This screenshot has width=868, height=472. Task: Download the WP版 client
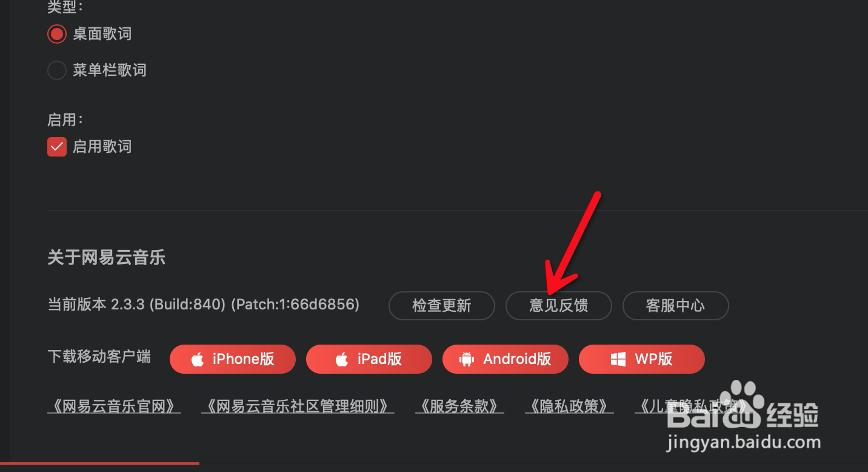pyautogui.click(x=642, y=359)
